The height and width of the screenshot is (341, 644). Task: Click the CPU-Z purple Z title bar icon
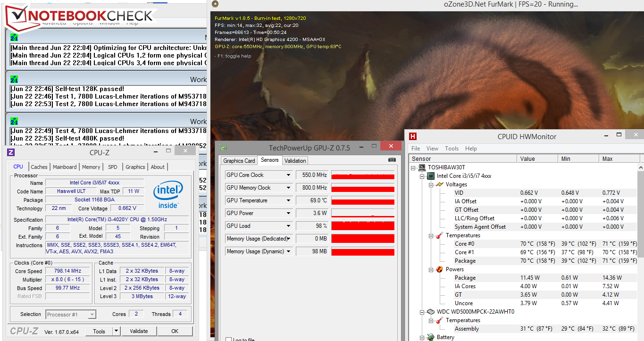point(11,152)
